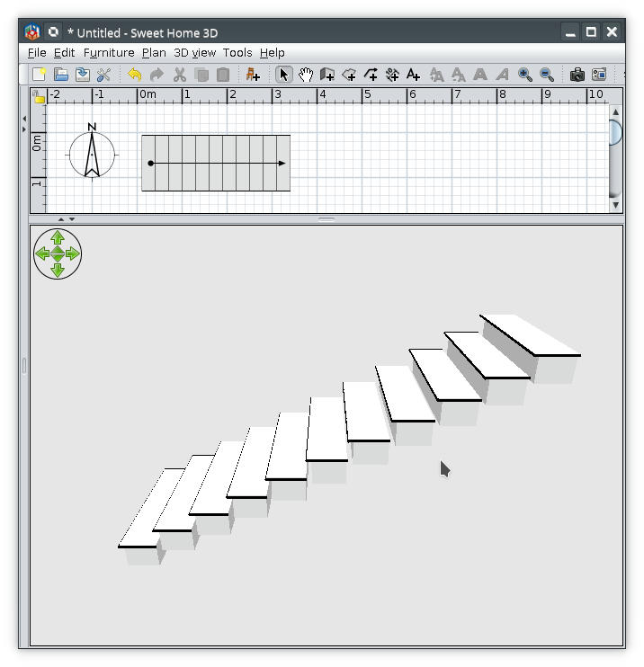The image size is (644, 667).
Task: Decrease the text size
Action: [459, 75]
